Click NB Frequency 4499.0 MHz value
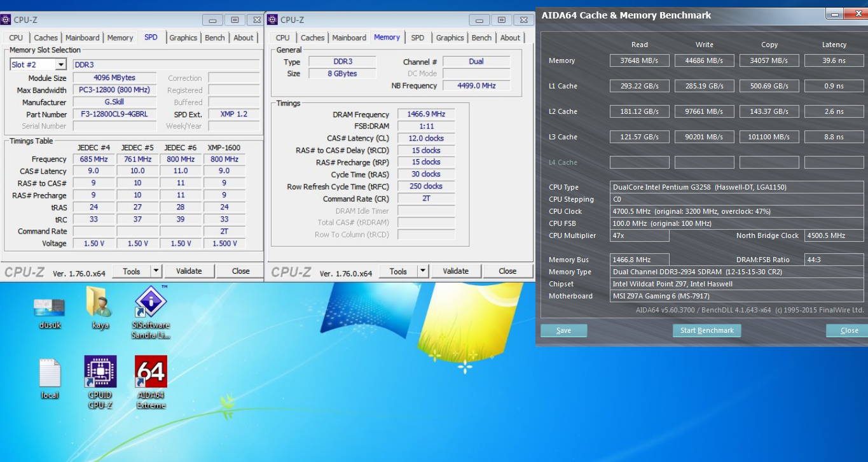Image resolution: width=868 pixels, height=462 pixels. 476,85
